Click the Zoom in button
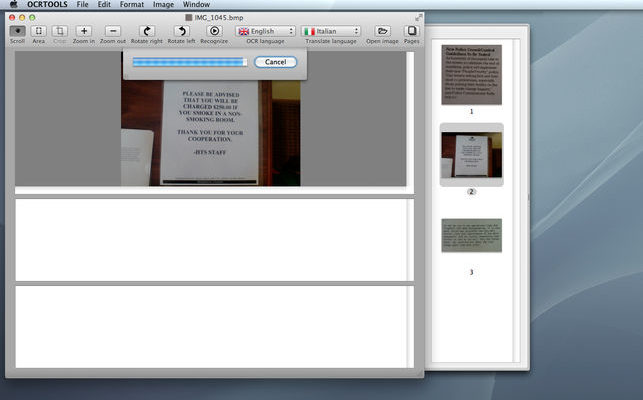 tap(84, 32)
